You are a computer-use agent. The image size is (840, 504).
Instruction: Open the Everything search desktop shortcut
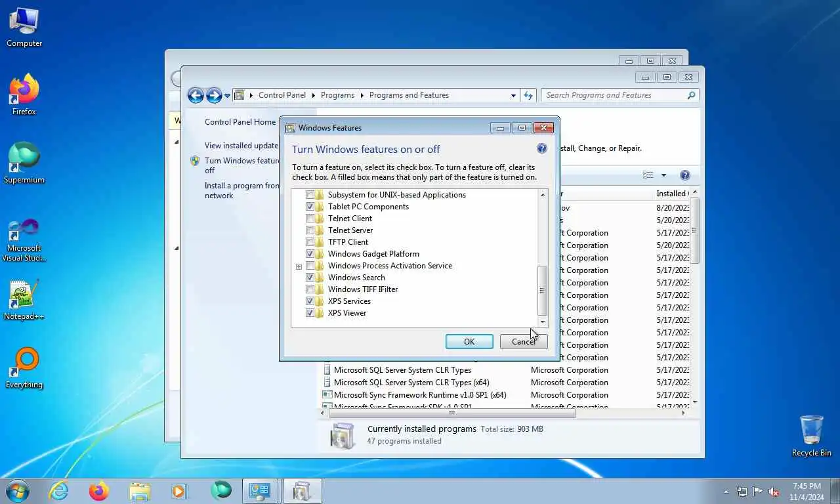24,368
